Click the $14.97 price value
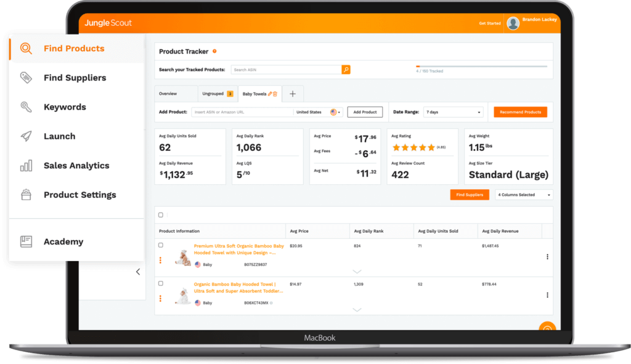The width and height of the screenshot is (631, 364). click(295, 284)
